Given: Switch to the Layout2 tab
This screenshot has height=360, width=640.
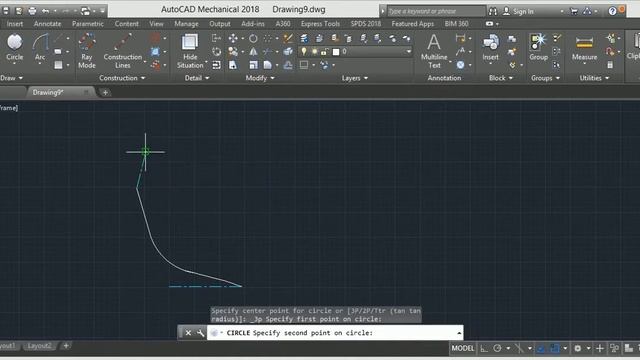Looking at the screenshot, I should click(39, 346).
